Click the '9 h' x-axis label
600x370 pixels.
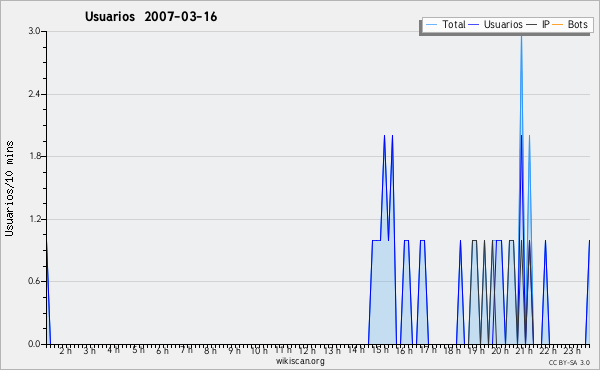coord(234,351)
